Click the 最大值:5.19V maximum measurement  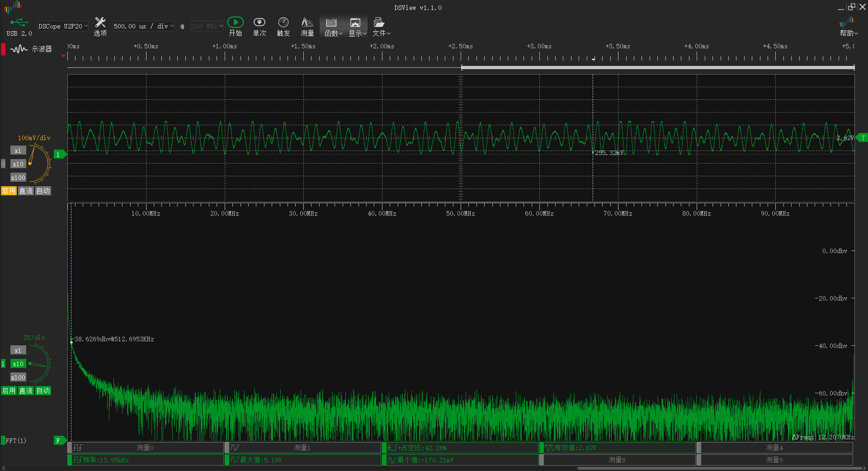(303, 460)
